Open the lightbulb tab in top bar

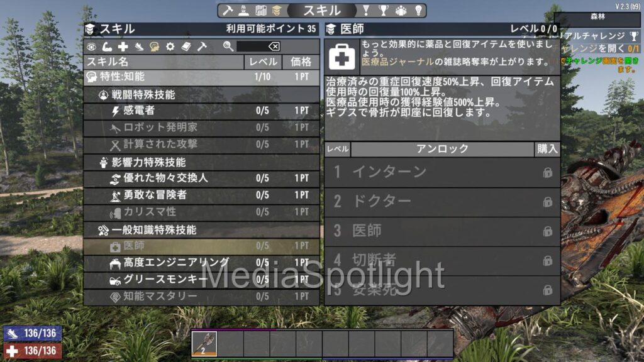(417, 11)
